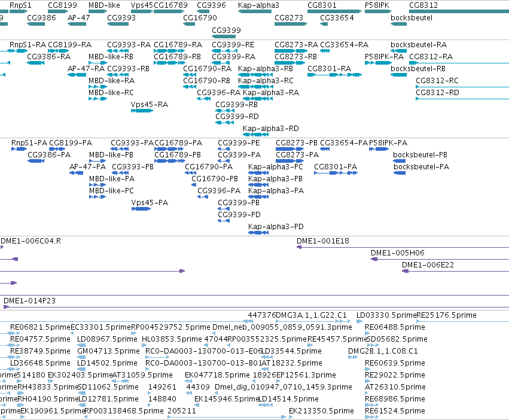Click the CG9386 gene label
Image resolution: width=509 pixels, height=420 pixels.
41,17
